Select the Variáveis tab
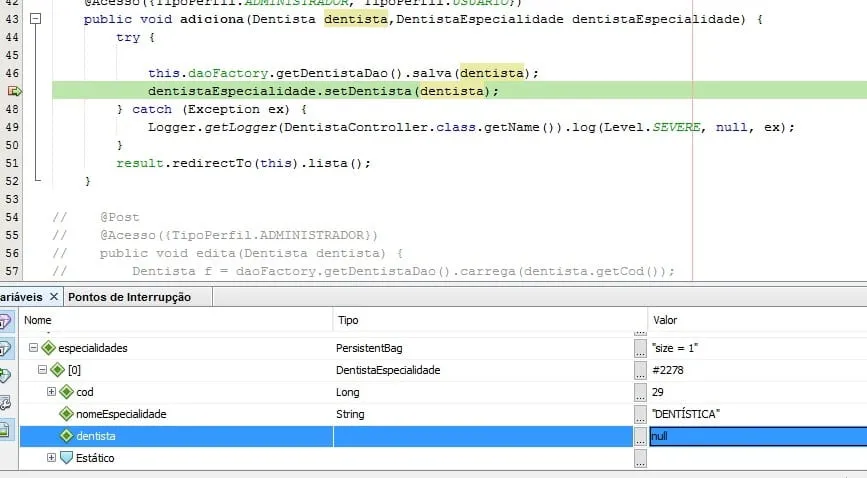Image resolution: width=867 pixels, height=478 pixels. (21, 297)
